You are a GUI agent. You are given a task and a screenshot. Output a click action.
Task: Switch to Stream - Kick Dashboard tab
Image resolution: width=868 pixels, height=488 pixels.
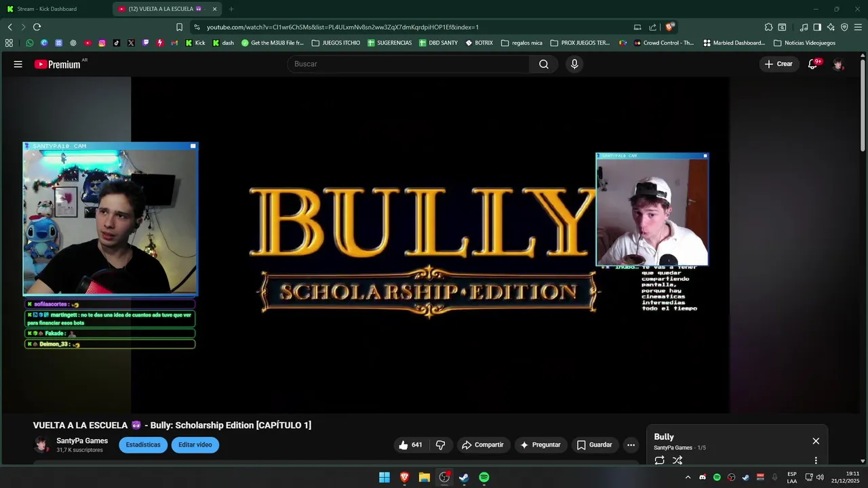pyautogui.click(x=46, y=9)
